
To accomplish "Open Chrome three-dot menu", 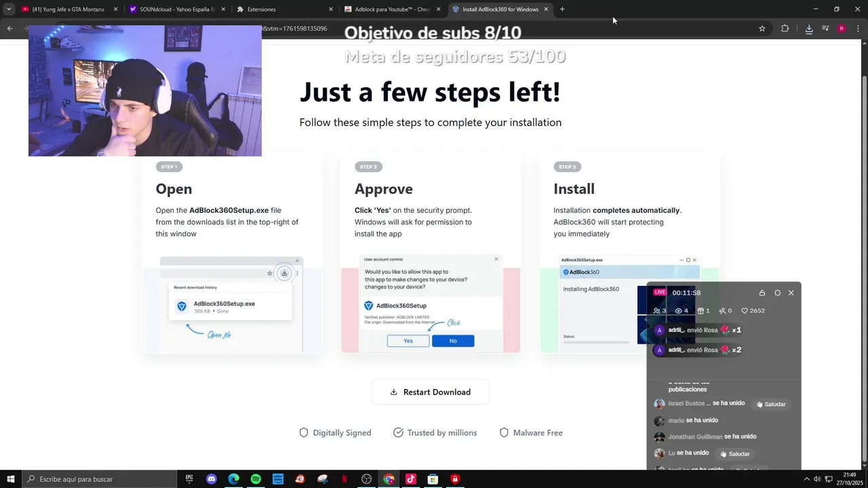I will [858, 28].
